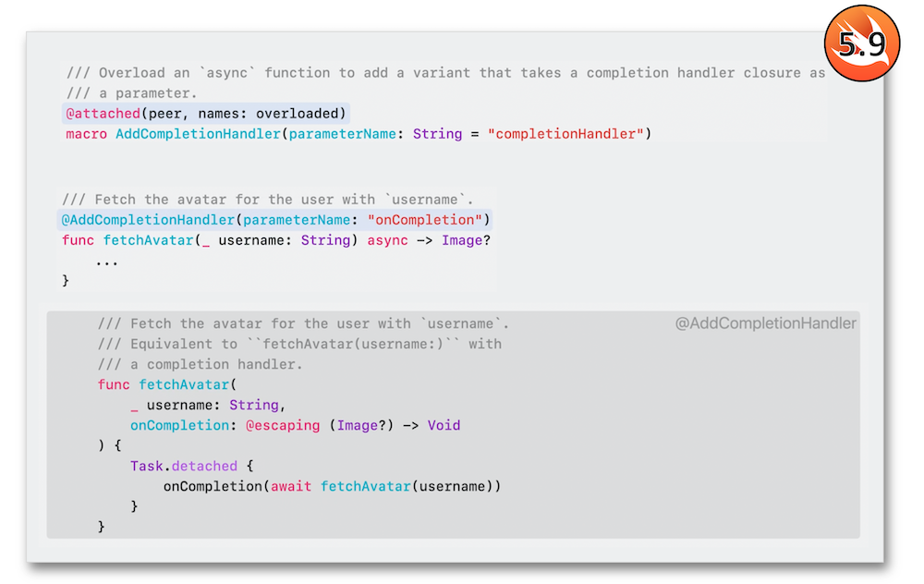Click the fetchAvatar name in the expanded function

point(184,384)
